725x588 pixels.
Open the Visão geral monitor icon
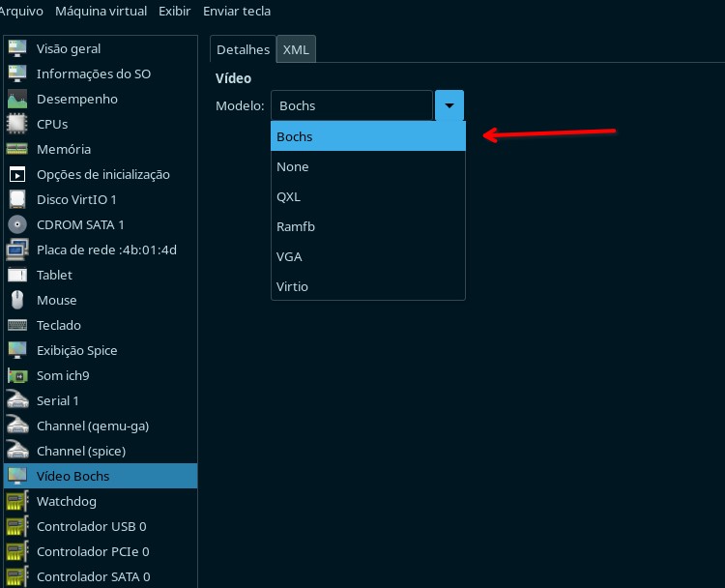click(x=17, y=48)
